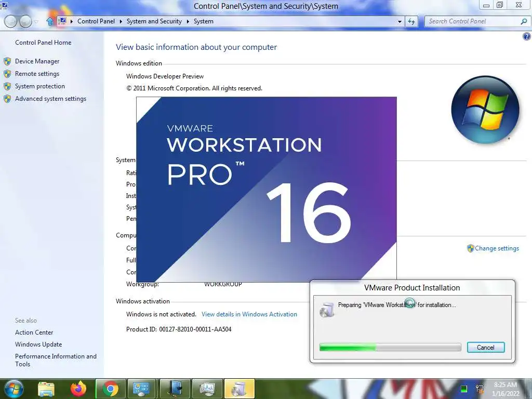Viewport: 532px width, 399px height.
Task: Open recent pages dropdown beside navigation arrows
Action: (36, 22)
